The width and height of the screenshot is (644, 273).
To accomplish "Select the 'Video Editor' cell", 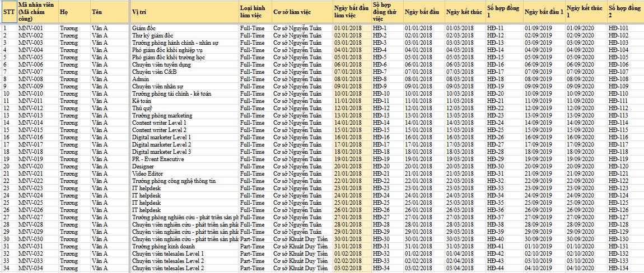I will click(185, 173).
